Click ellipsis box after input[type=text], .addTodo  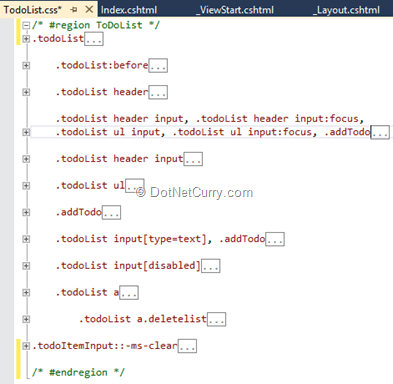pos(275,239)
